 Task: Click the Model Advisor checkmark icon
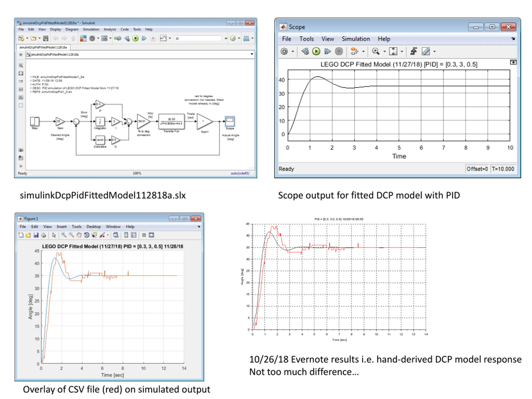[x=233, y=38]
